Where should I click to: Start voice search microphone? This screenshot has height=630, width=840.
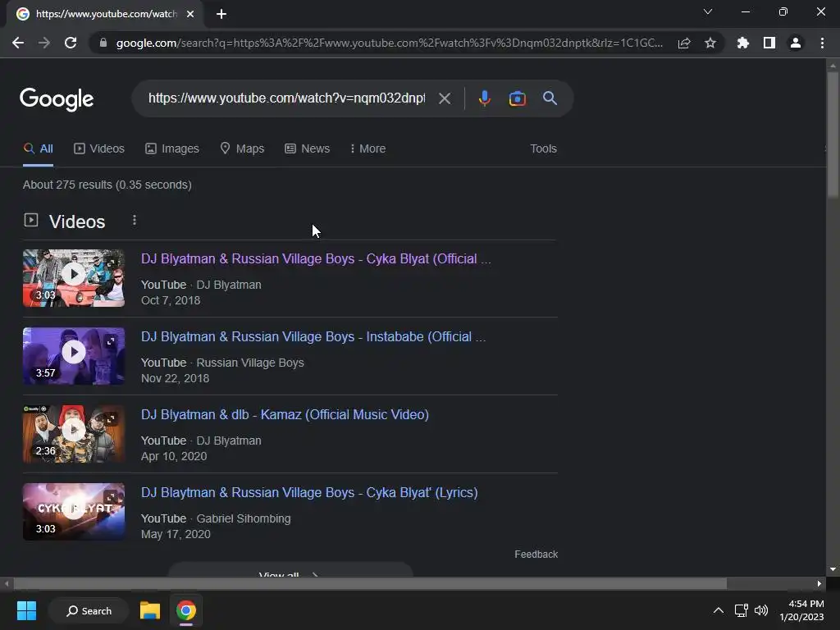tap(484, 98)
